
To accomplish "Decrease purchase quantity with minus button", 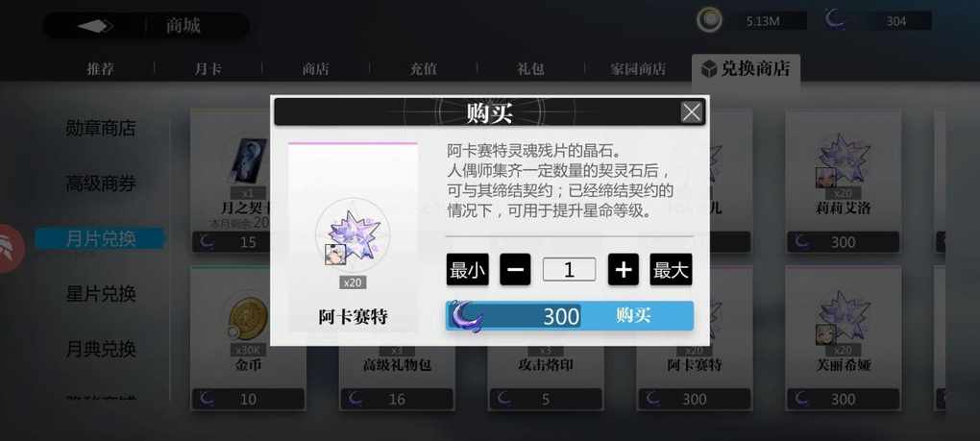I will tap(515, 270).
